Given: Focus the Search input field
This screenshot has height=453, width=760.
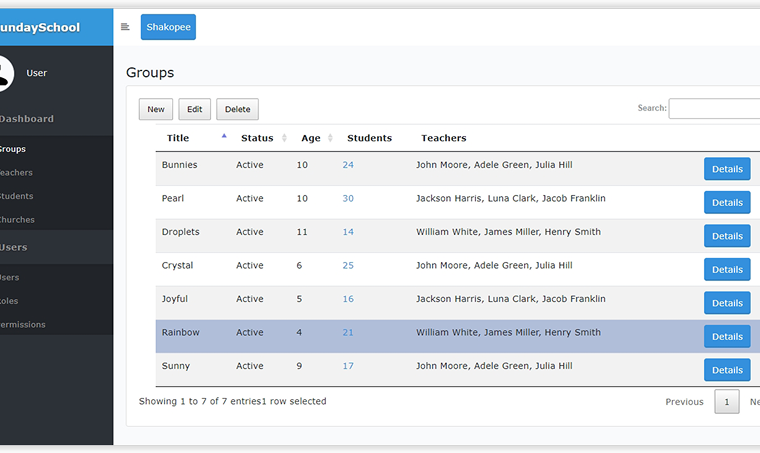Looking at the screenshot, I should 714,108.
